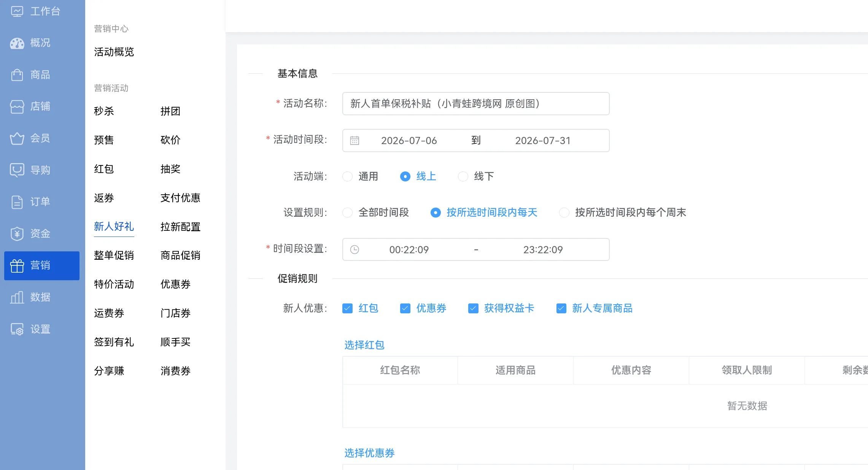This screenshot has width=868, height=470.
Task: Click the 会员 crown icon
Action: pyautogui.click(x=17, y=138)
